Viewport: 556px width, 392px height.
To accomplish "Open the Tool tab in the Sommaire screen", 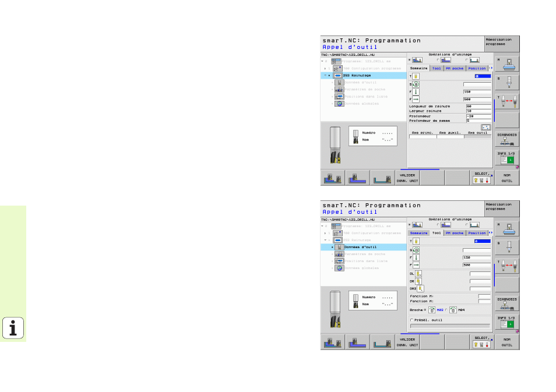I will 437,68.
